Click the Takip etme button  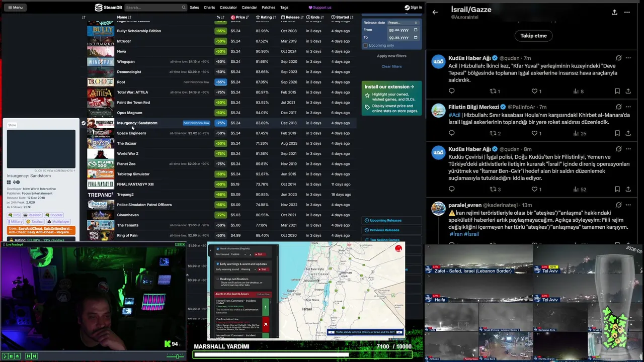click(x=533, y=36)
